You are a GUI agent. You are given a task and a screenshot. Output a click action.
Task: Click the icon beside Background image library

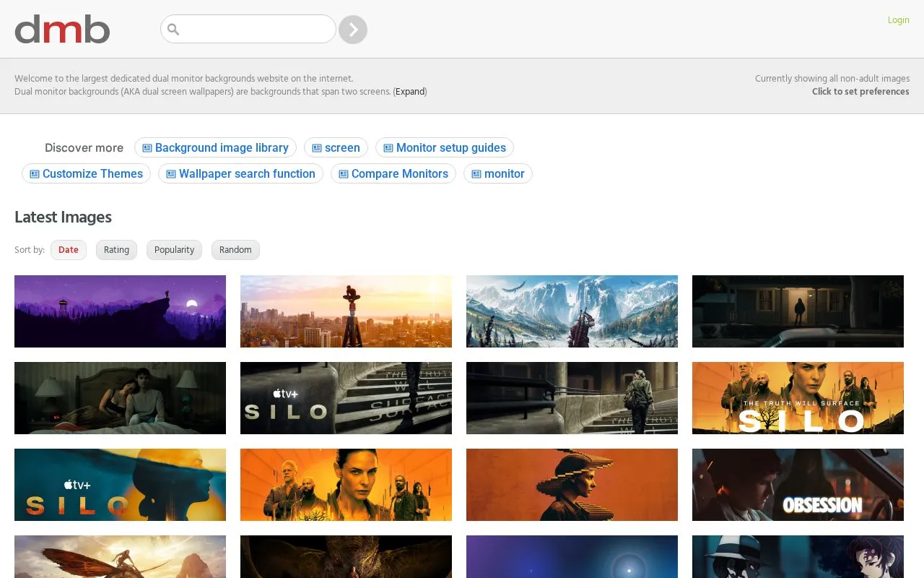pyautogui.click(x=147, y=148)
